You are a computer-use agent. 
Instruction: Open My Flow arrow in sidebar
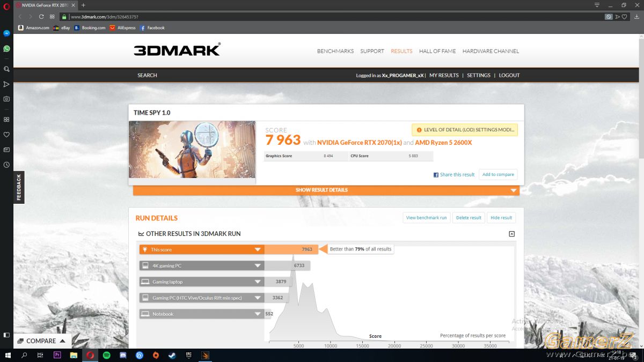point(6,84)
